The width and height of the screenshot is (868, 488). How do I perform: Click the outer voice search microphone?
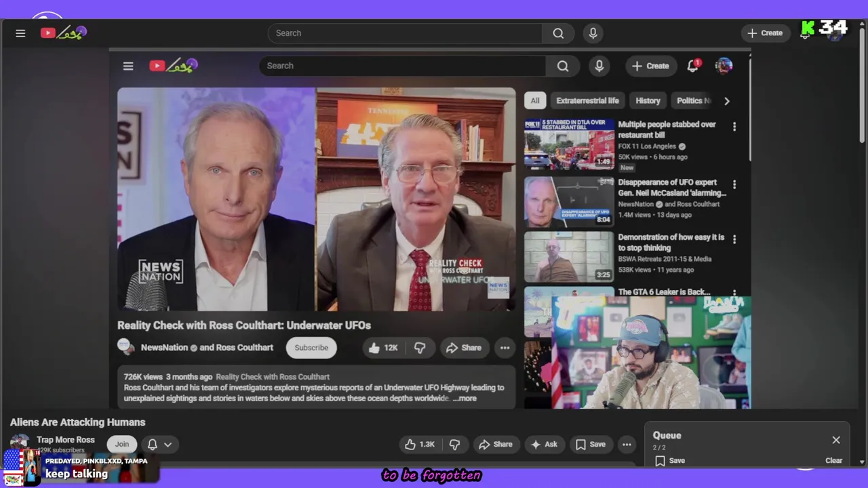tap(593, 33)
